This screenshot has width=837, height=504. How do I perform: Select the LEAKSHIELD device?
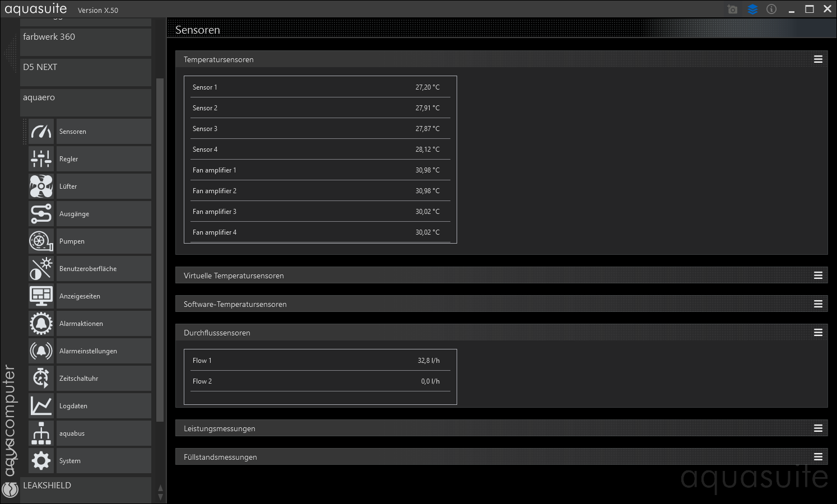point(86,490)
